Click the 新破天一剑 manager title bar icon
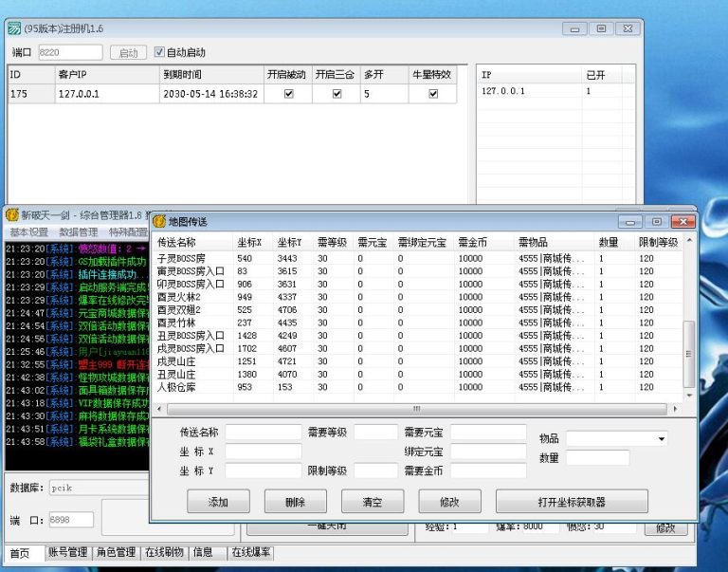The height and width of the screenshot is (572, 728). [x=12, y=214]
